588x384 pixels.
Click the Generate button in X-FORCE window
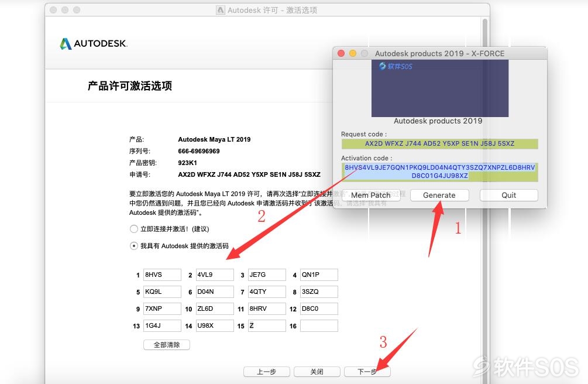click(x=439, y=195)
